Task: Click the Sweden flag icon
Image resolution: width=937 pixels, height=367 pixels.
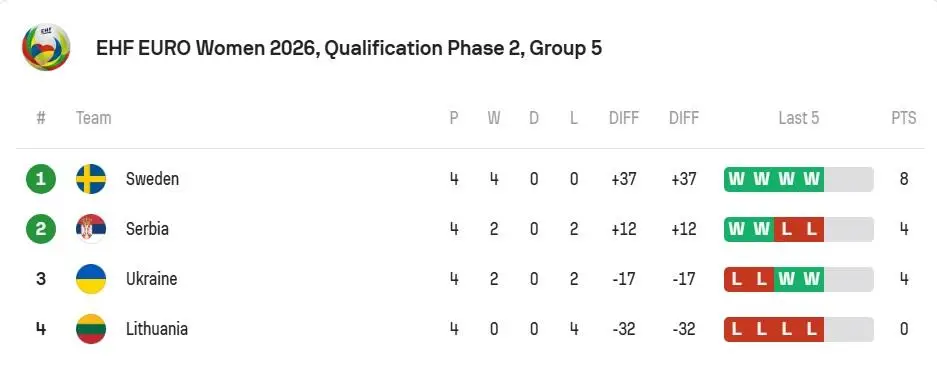Action: pos(91,179)
